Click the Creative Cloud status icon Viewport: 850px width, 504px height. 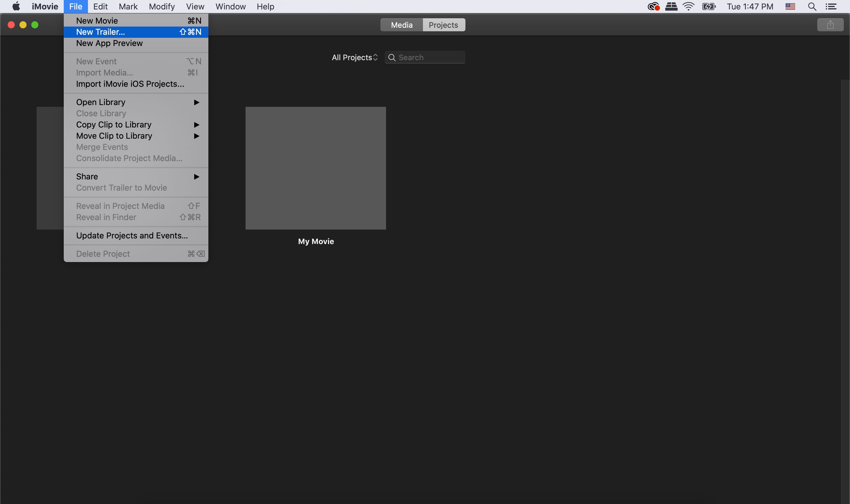(x=653, y=6)
